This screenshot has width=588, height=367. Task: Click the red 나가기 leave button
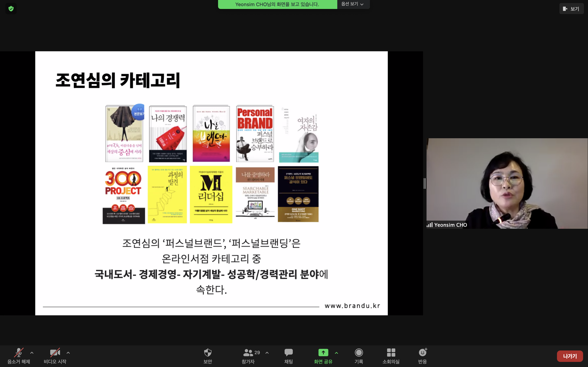(570, 356)
